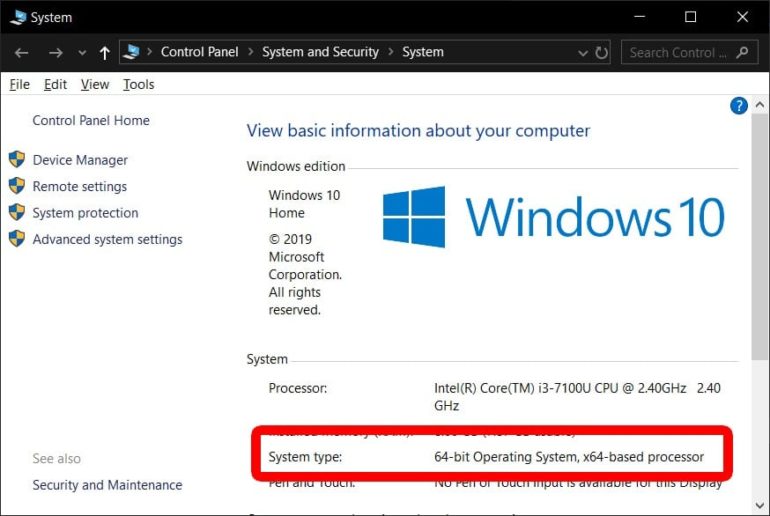Viewport: 770px width, 516px height.
Task: Click the 'Processor:' label
Action: tap(298, 388)
